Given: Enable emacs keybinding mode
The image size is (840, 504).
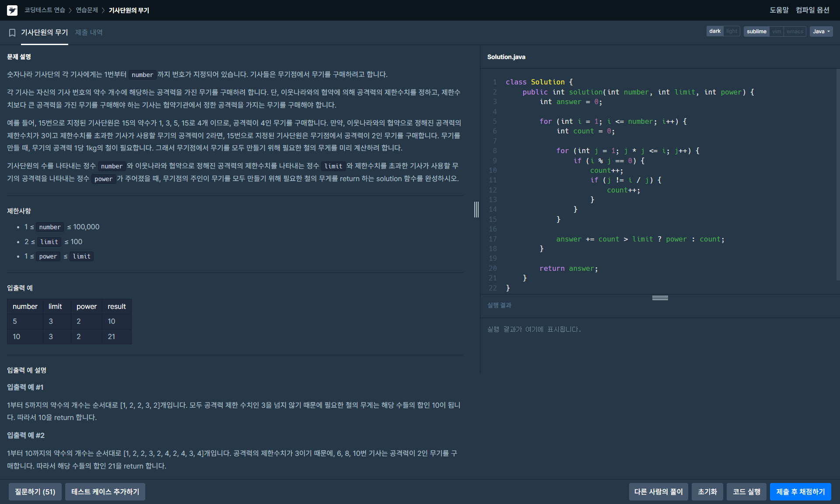Looking at the screenshot, I should (794, 31).
